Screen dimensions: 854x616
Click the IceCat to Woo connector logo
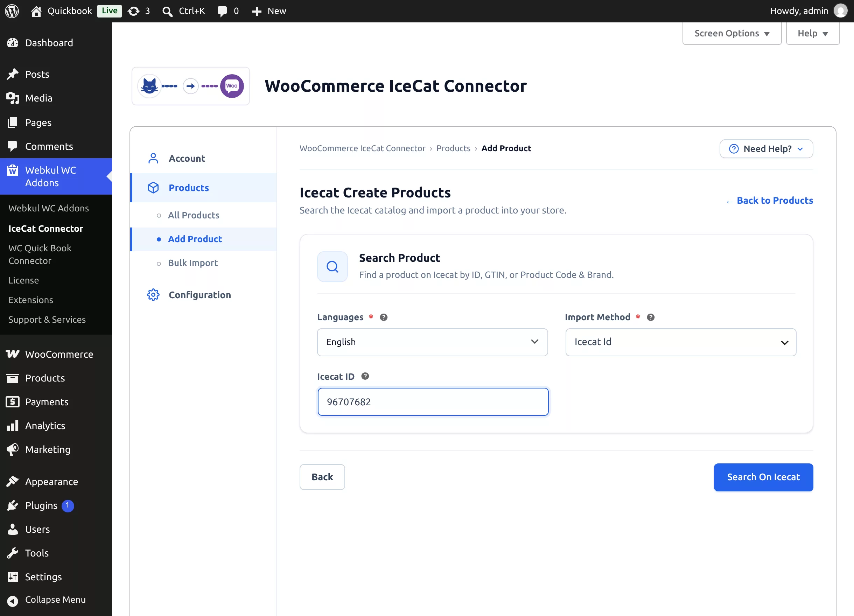pos(190,86)
